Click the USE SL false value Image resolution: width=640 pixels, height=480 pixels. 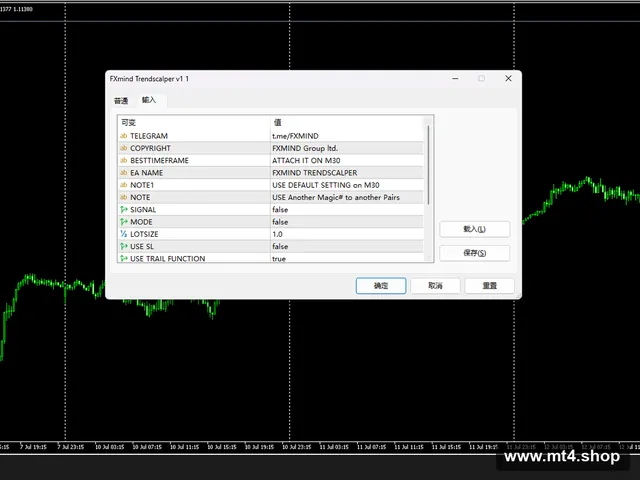(x=347, y=246)
